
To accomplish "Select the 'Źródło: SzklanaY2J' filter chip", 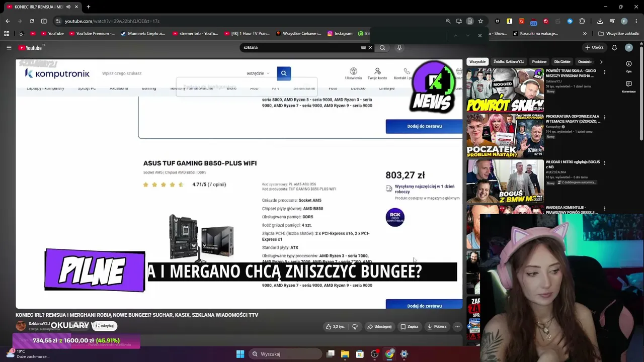I will click(509, 62).
